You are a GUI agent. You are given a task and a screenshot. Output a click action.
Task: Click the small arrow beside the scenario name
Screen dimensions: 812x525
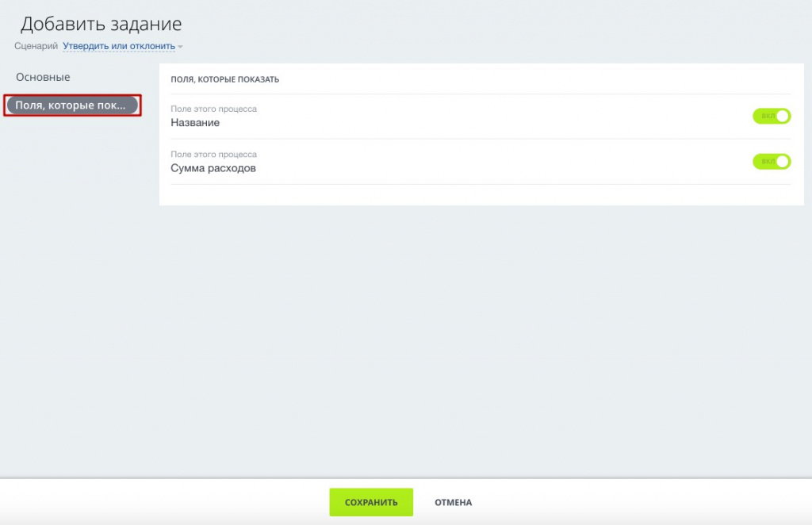click(x=181, y=47)
